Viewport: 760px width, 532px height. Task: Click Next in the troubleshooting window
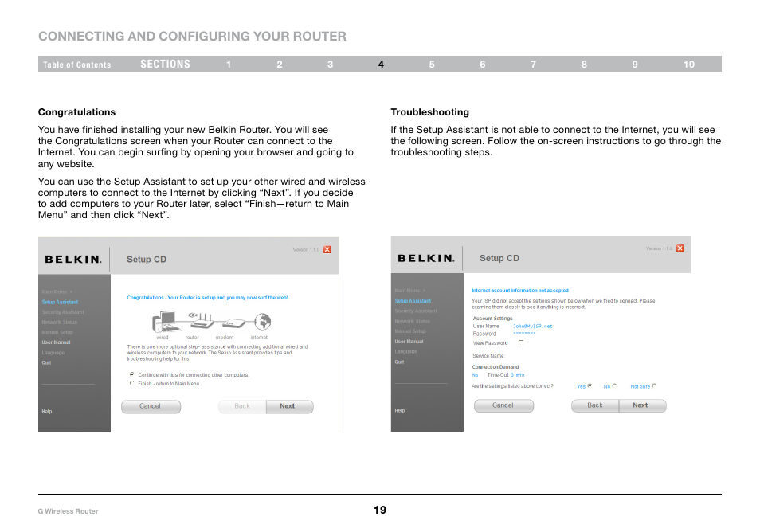coord(642,405)
